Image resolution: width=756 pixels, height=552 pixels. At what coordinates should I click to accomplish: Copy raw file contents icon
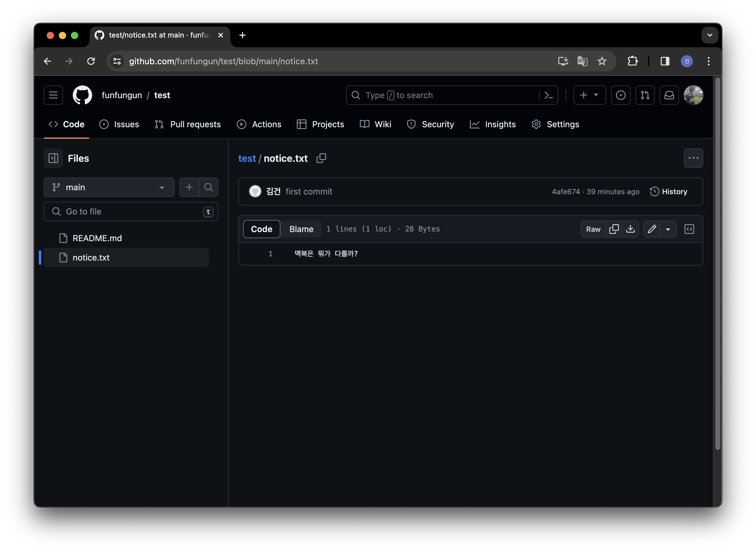pyautogui.click(x=614, y=229)
